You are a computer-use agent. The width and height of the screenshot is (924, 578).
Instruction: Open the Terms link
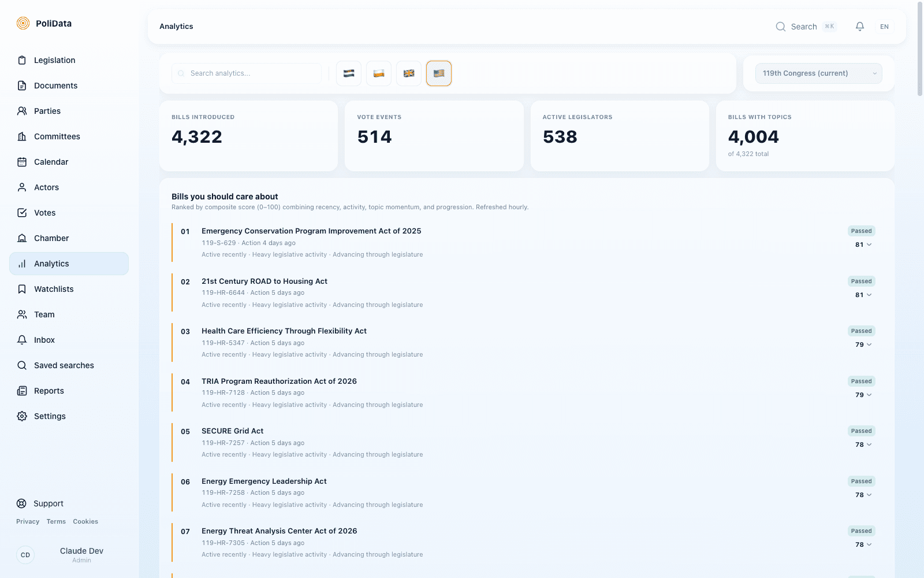pos(56,521)
